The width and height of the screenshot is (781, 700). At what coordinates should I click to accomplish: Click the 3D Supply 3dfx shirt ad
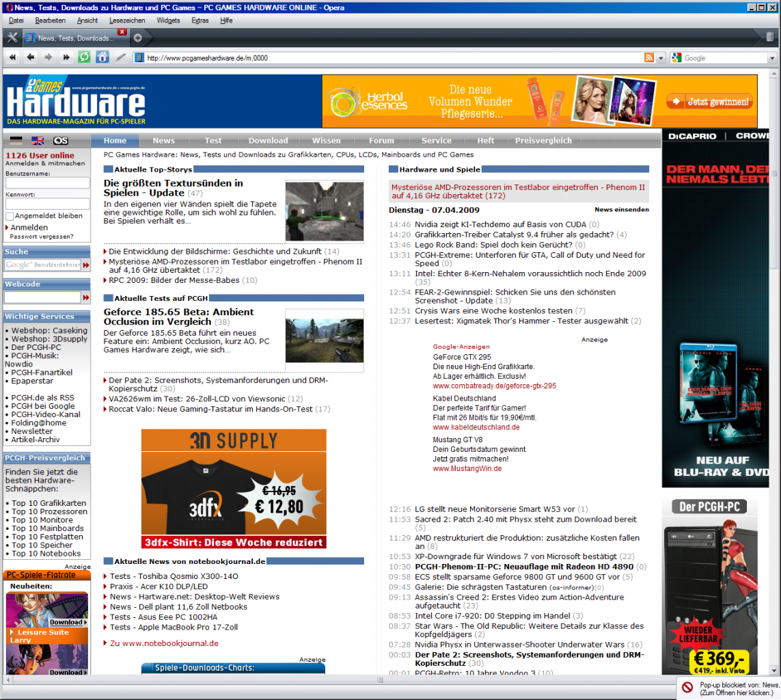coord(234,489)
